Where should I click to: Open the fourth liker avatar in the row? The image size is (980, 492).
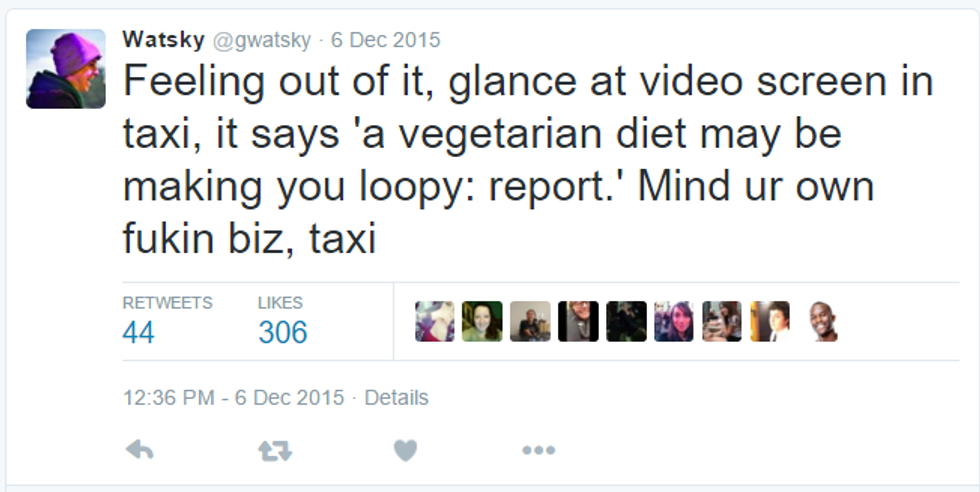[578, 321]
